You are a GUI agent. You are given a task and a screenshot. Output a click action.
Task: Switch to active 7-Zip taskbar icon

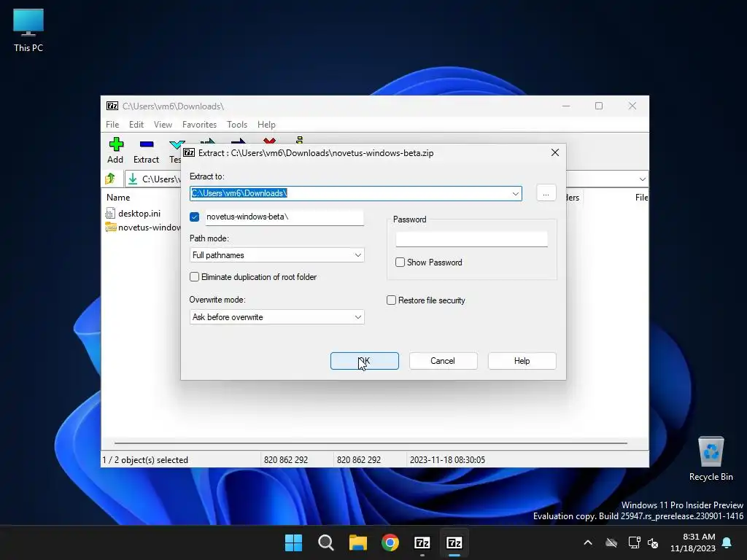(x=454, y=542)
